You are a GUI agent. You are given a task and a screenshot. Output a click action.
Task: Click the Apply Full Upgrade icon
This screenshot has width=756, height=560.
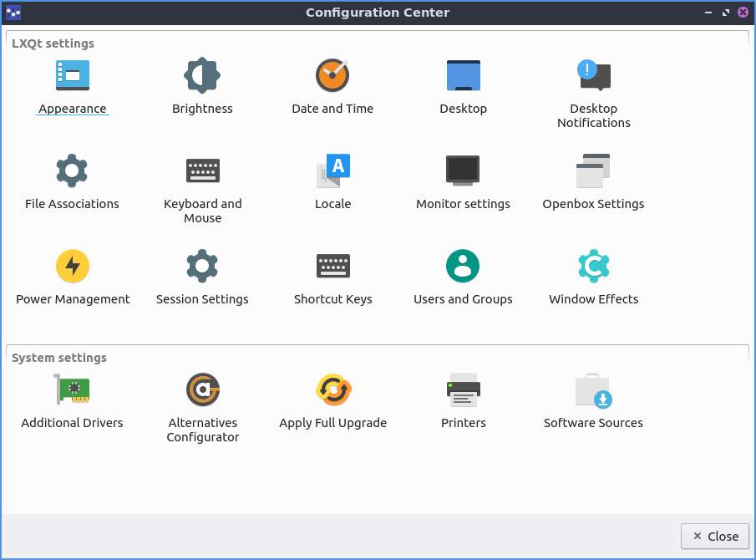tap(332, 390)
